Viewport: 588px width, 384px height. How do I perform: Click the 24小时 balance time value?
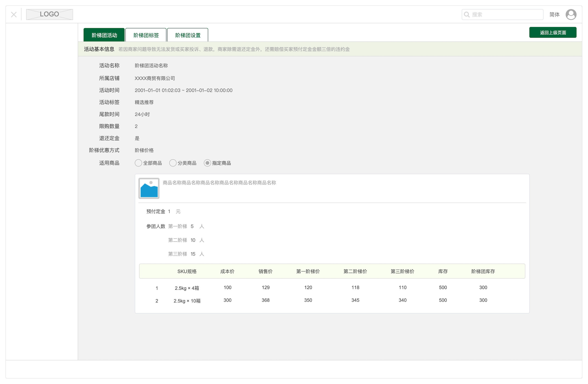(x=142, y=114)
